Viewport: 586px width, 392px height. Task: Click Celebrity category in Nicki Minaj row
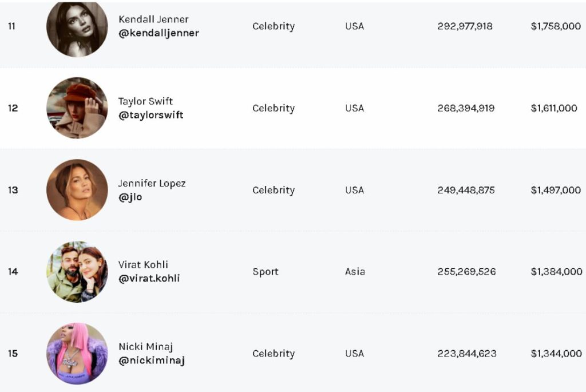274,354
